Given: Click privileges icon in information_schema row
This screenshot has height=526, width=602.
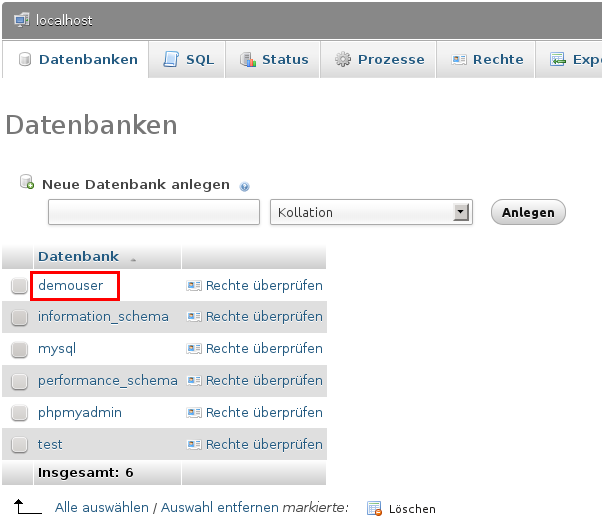Looking at the screenshot, I should click(x=194, y=317).
